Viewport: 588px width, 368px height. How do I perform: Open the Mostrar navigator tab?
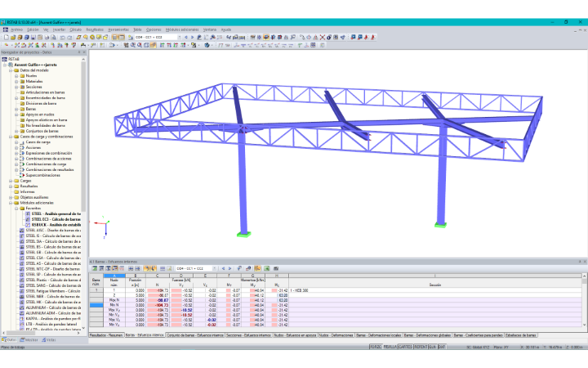click(x=29, y=340)
